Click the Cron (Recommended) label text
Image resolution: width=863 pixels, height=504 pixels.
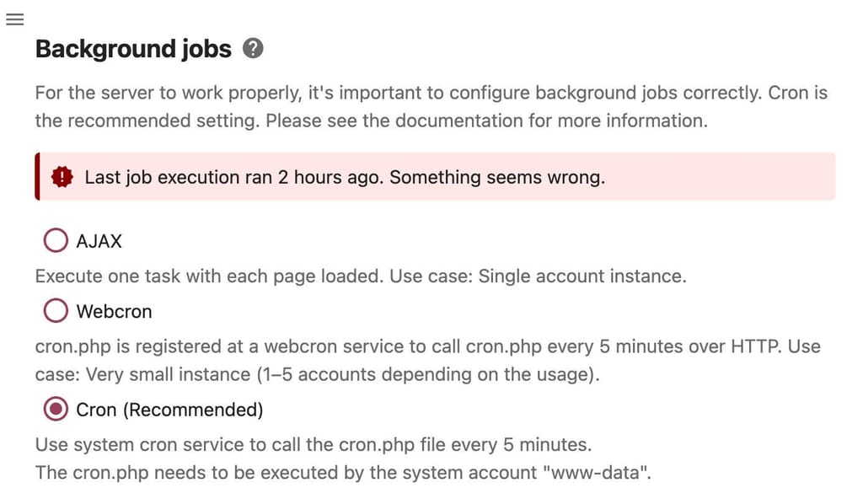[169, 410]
